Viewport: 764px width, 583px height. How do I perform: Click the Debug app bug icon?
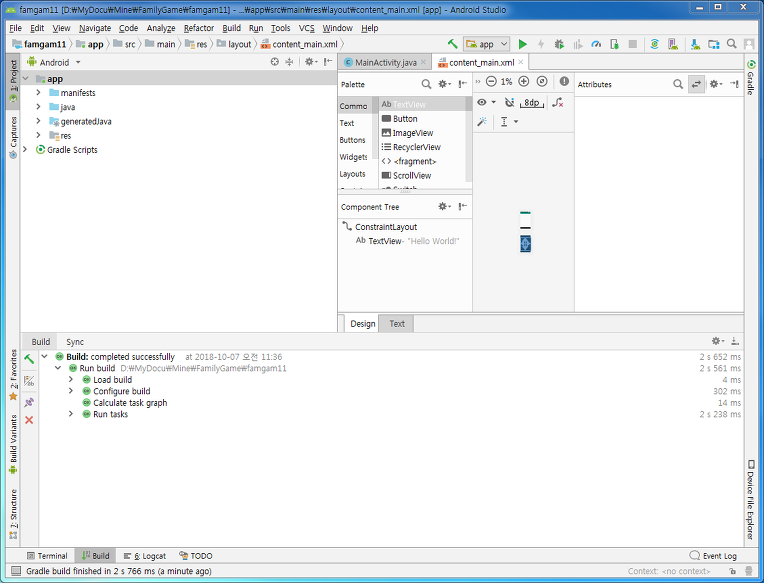559,44
